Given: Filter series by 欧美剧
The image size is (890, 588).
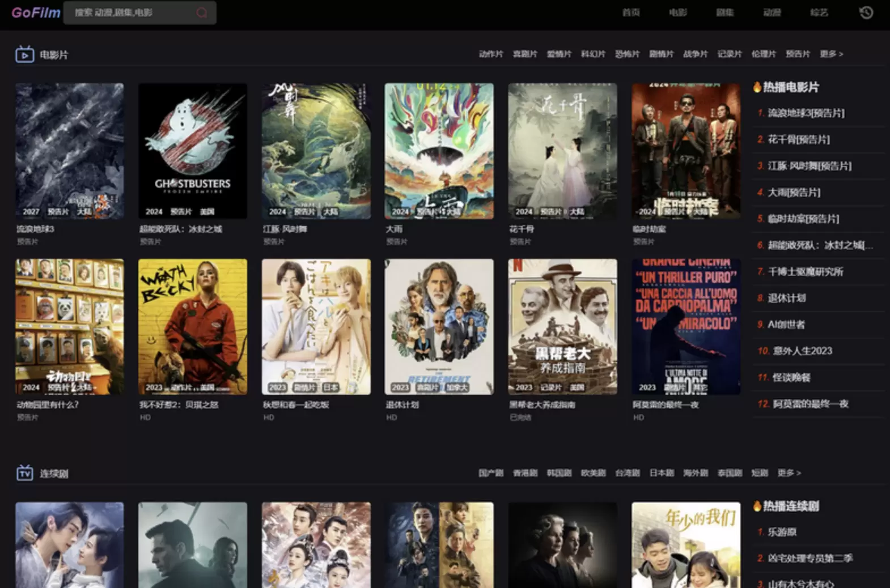Looking at the screenshot, I should [593, 472].
